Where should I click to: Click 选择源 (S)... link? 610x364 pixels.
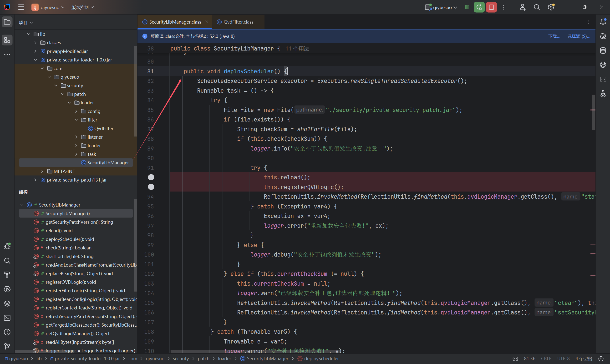579,36
